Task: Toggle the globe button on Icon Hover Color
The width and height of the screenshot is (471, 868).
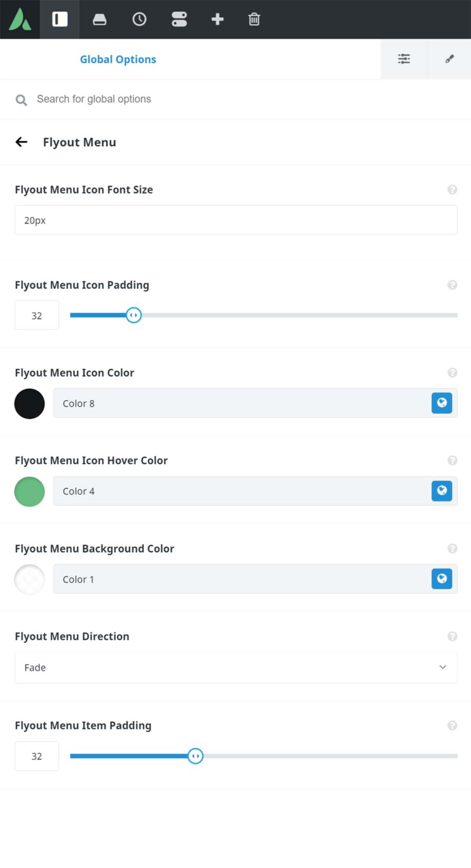Action: point(442,491)
